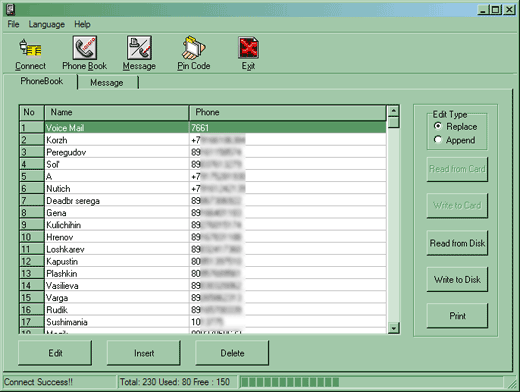Click the red Exit icon
520x392 pixels.
point(248,48)
